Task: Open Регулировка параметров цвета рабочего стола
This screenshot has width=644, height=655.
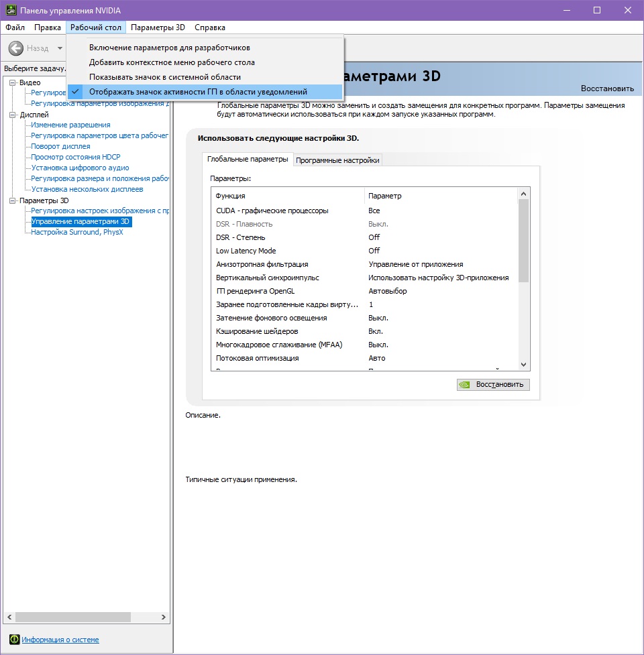Action: (99, 135)
